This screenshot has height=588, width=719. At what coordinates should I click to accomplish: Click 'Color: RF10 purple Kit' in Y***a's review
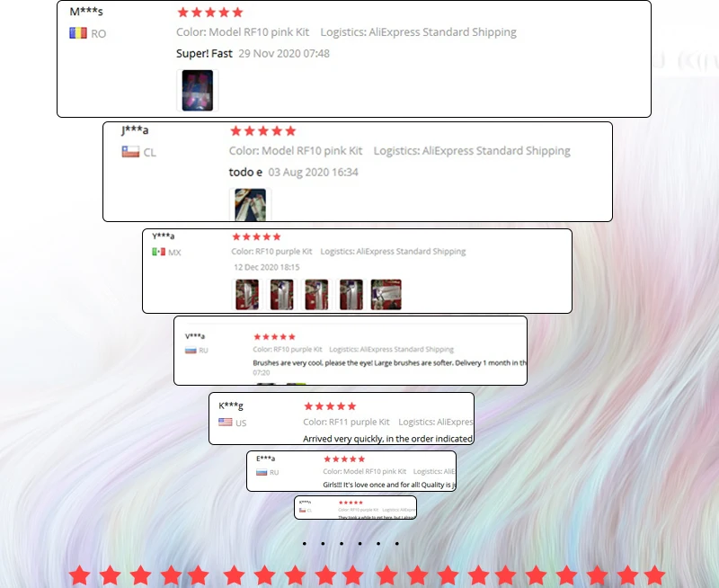[271, 252]
